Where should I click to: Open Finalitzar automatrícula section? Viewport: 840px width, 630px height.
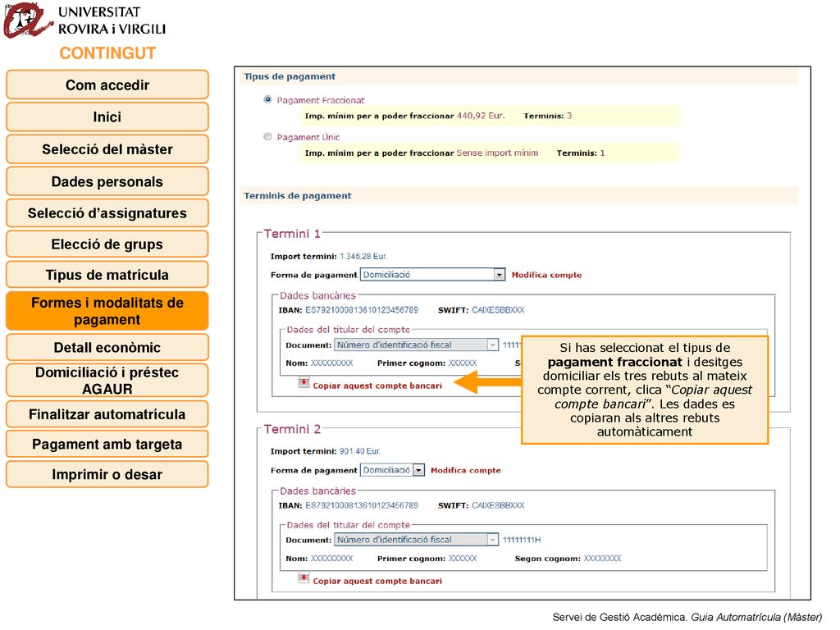pos(107,414)
